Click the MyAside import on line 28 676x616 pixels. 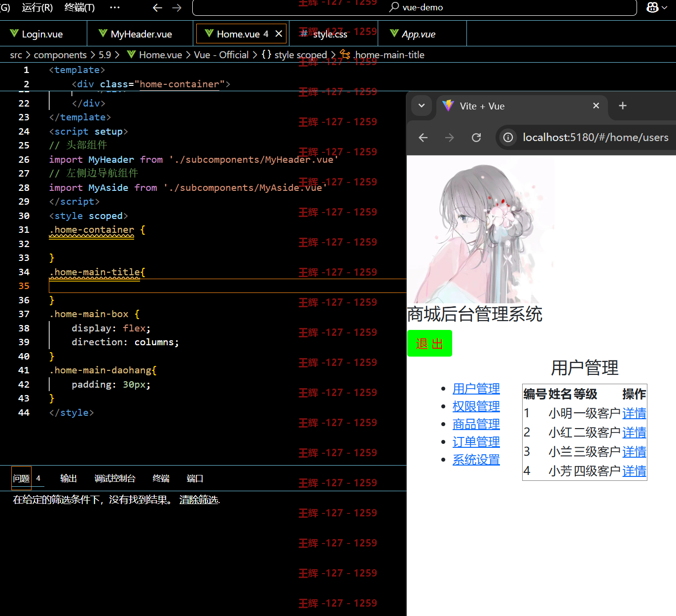(108, 188)
